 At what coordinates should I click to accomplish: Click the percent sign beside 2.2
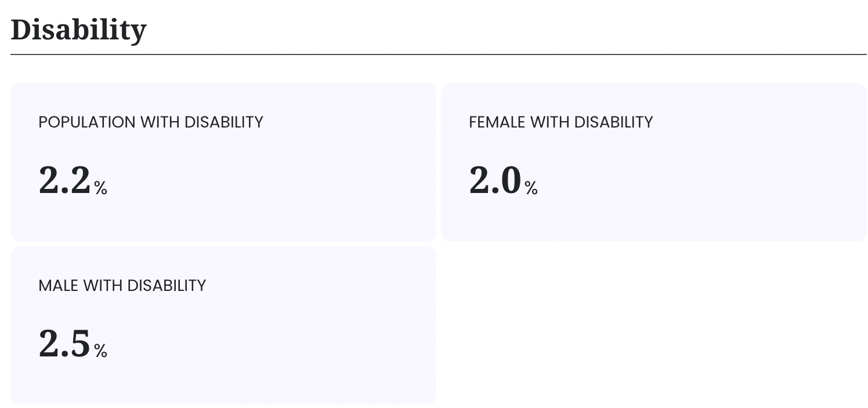click(101, 188)
